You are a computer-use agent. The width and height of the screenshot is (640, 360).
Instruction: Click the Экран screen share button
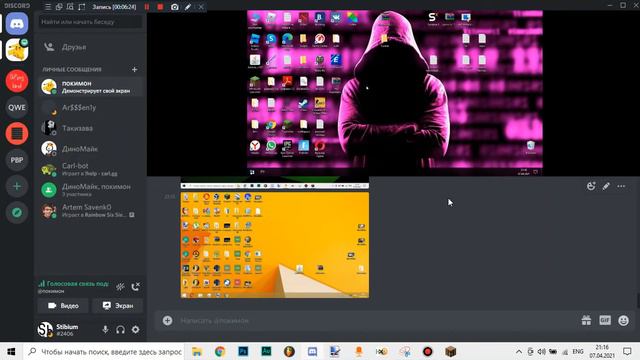pos(118,306)
